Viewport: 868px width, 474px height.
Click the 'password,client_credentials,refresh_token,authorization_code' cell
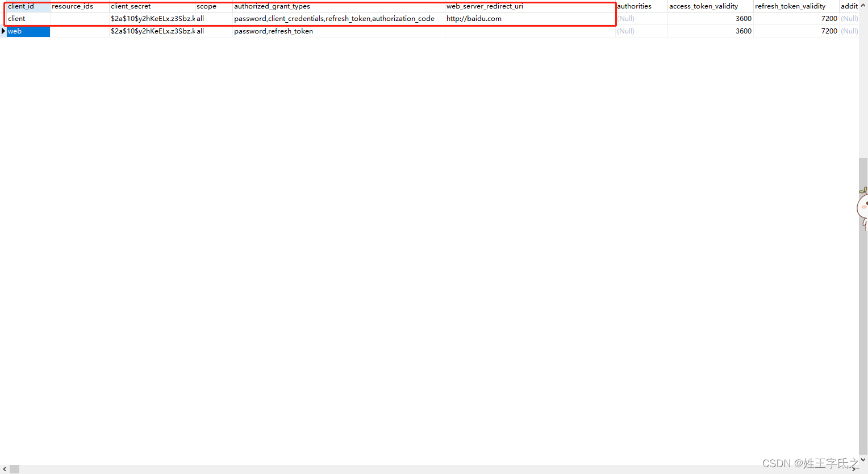tap(339, 19)
